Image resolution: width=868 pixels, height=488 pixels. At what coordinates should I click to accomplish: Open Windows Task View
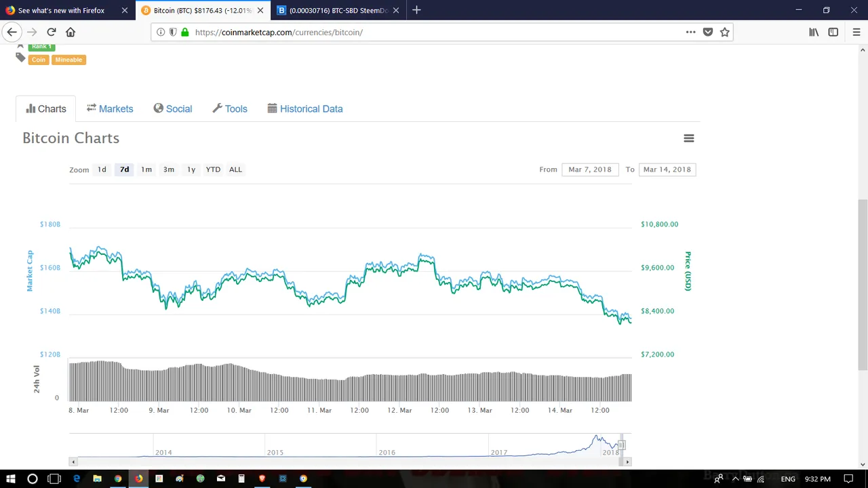click(x=54, y=479)
